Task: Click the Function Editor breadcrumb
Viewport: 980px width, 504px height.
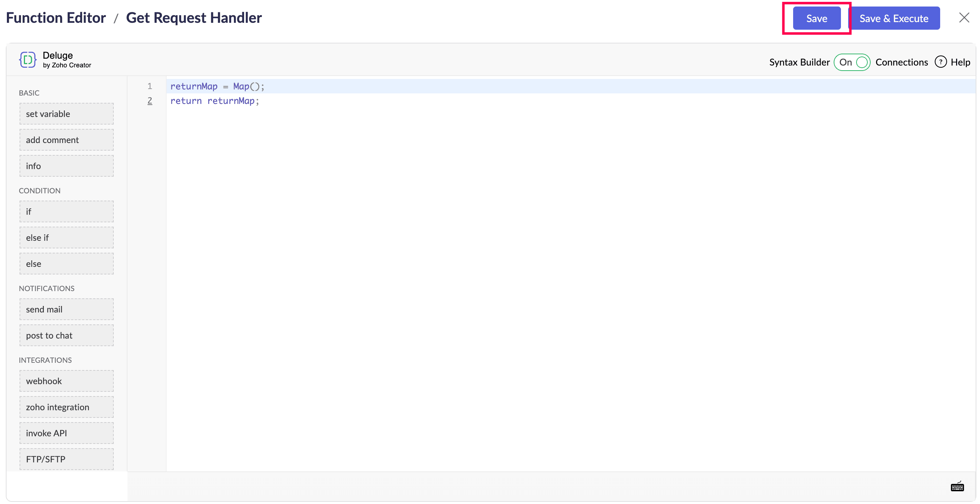Action: point(56,18)
